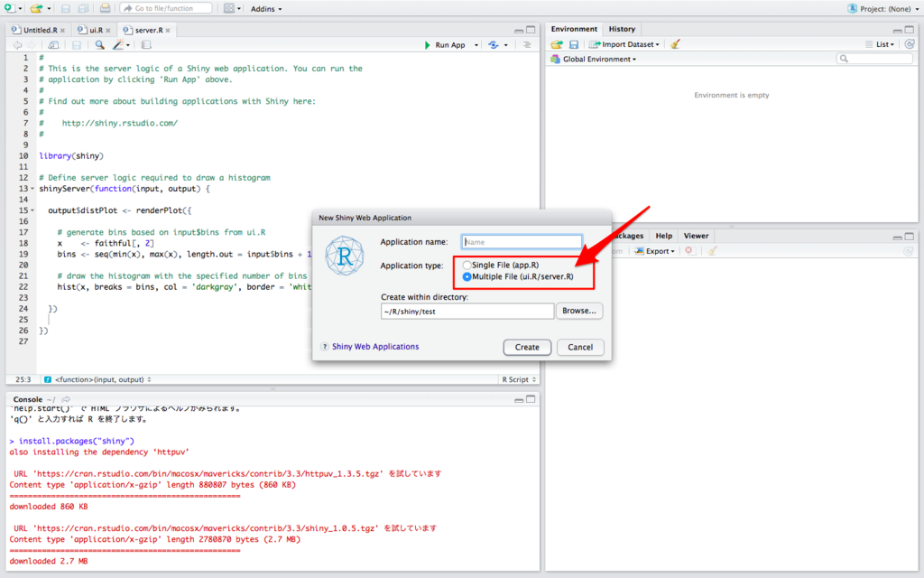Image resolution: width=924 pixels, height=578 pixels.
Task: Click the Go to file/function search box
Action: coord(166,8)
